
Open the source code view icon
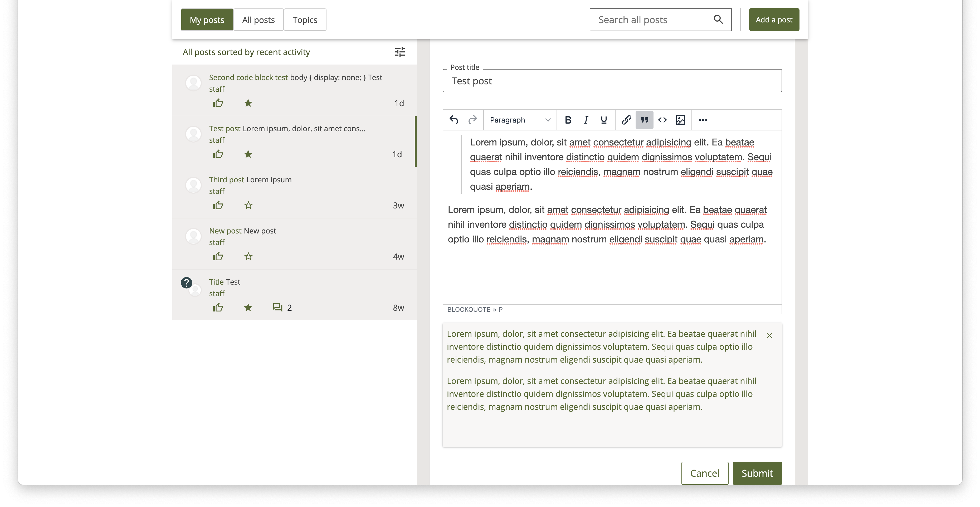(662, 120)
